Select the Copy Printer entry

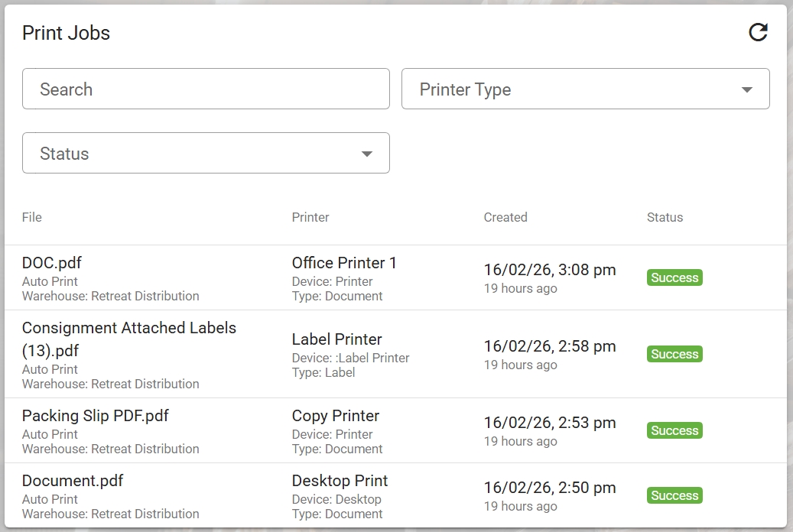click(335, 416)
